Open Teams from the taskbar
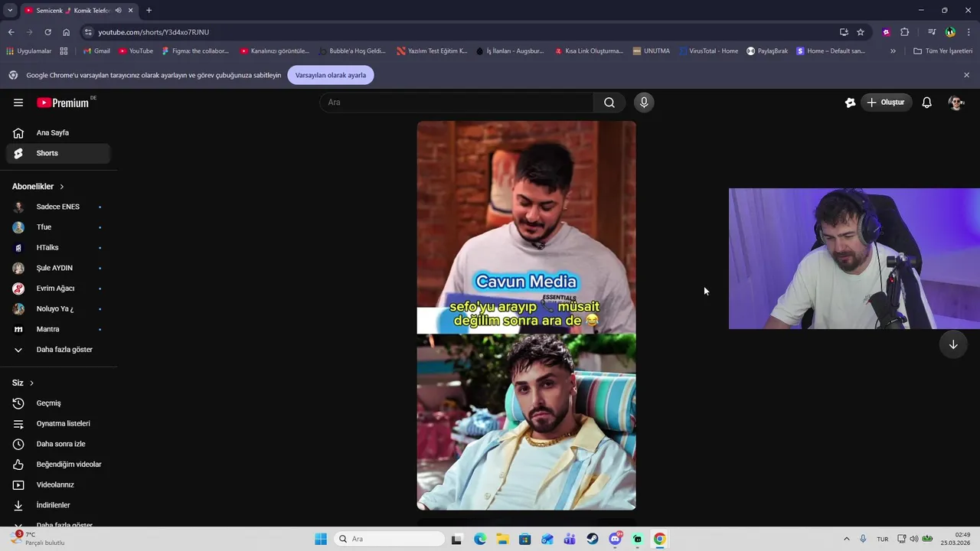980x551 pixels. (570, 539)
